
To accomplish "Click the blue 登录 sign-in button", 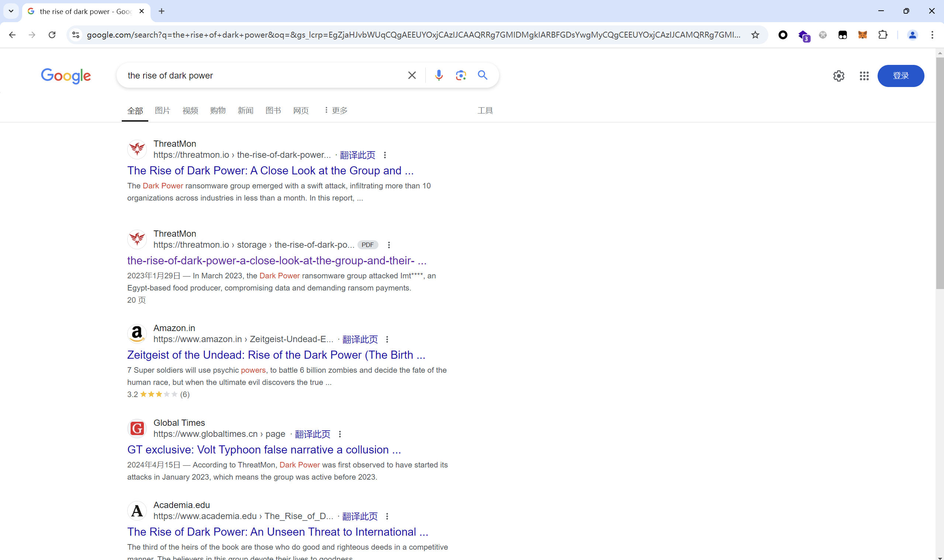I will [900, 76].
